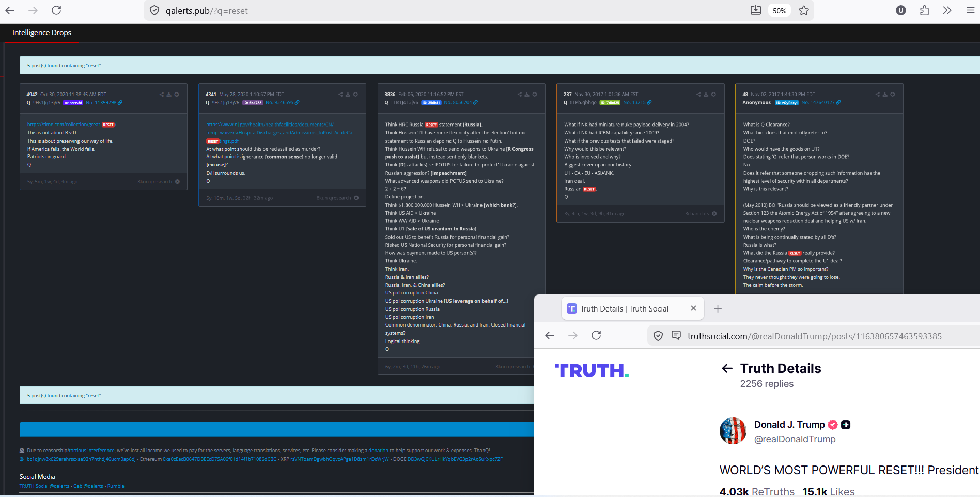This screenshot has height=497, width=980.
Task: Open post 4942 via arrow circle icon
Action: point(177,95)
